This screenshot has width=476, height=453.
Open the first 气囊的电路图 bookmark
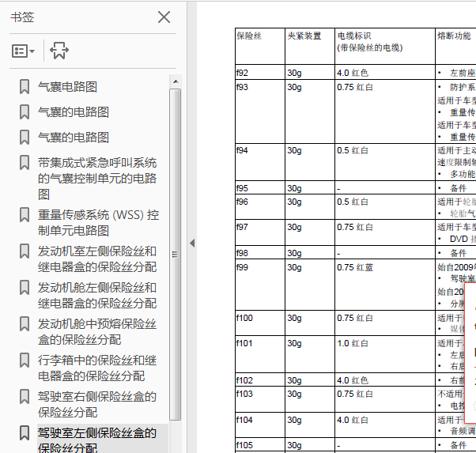(x=74, y=112)
